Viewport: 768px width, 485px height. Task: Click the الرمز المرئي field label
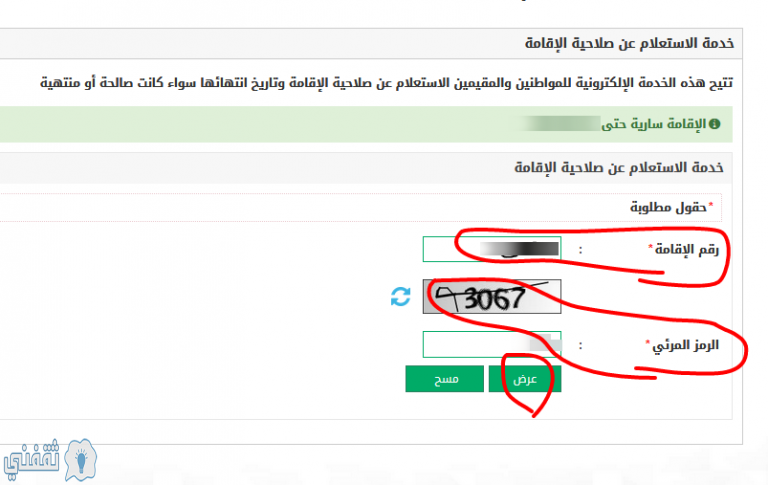pos(685,345)
